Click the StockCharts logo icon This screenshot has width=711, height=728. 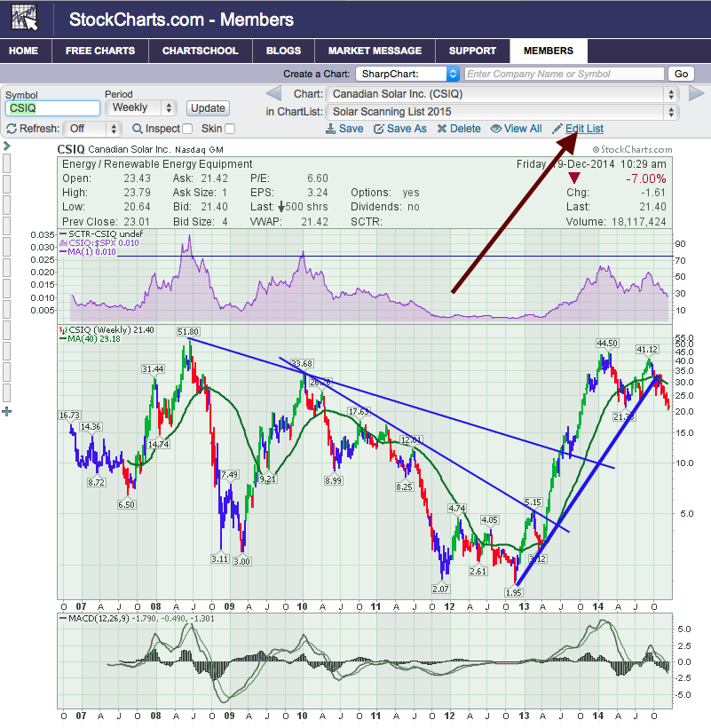pyautogui.click(x=26, y=19)
